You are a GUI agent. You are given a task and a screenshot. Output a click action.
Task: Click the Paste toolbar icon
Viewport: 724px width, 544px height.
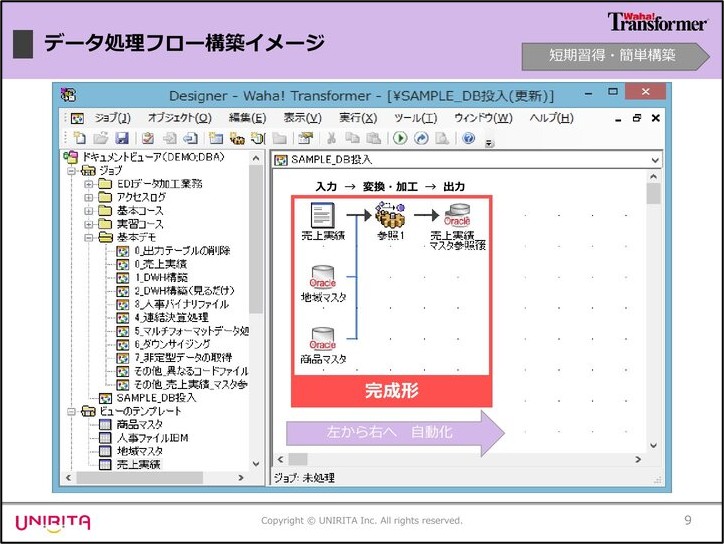tap(373, 138)
